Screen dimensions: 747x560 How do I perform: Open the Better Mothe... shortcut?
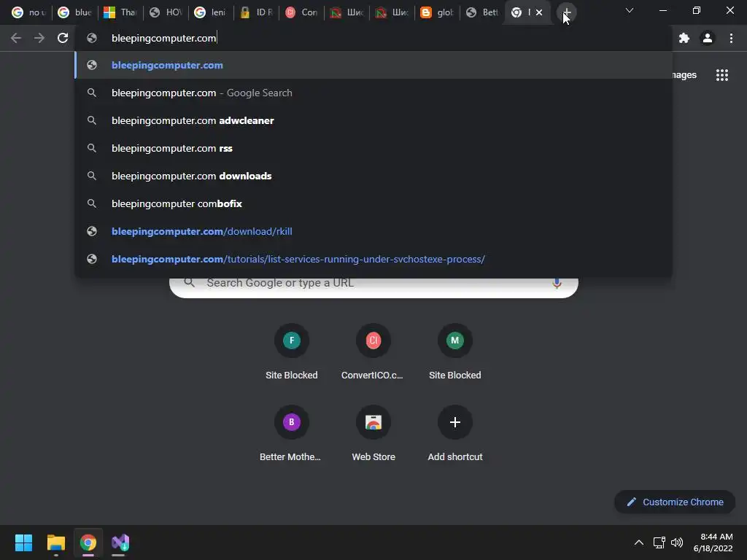point(290,435)
